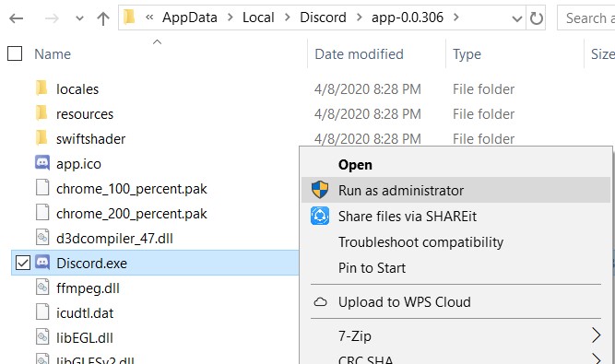This screenshot has height=364, width=615.
Task: Select Troubleshoot compatibility menu entry
Action: [x=420, y=242]
